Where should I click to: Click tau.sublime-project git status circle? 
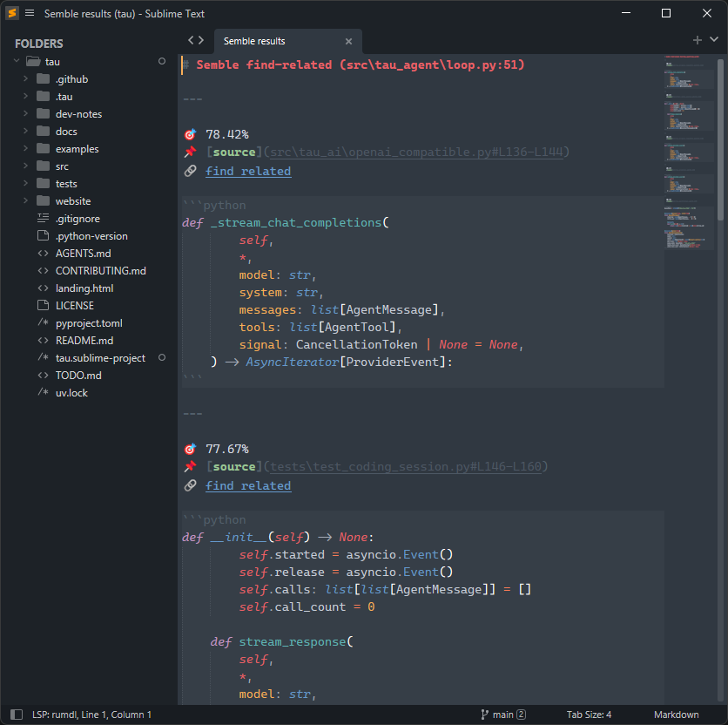tap(162, 357)
